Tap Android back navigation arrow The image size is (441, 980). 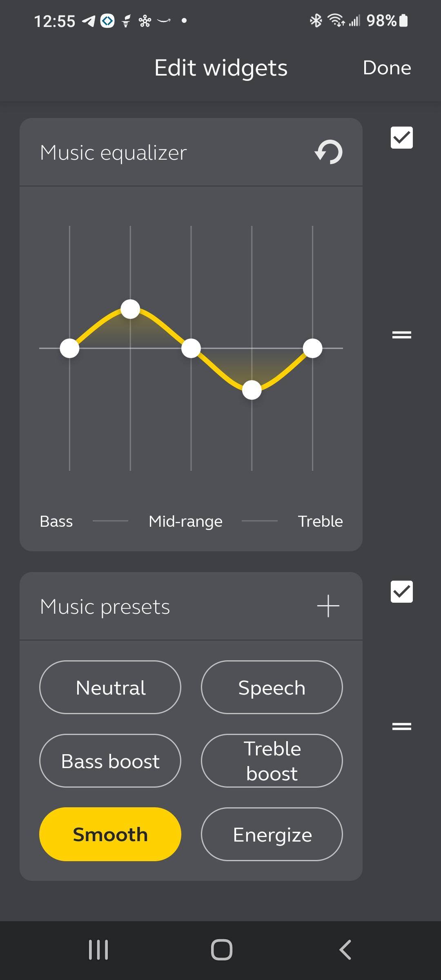pyautogui.click(x=345, y=949)
